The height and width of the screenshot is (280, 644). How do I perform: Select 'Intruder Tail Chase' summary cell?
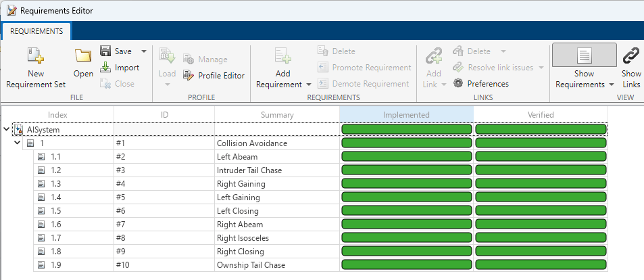coord(277,170)
